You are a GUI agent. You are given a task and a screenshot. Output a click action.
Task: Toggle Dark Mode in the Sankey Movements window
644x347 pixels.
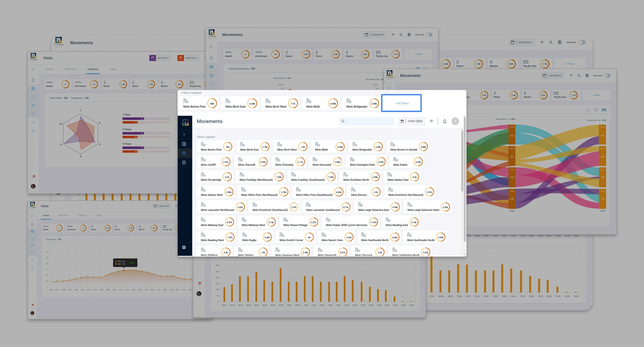coord(607,76)
